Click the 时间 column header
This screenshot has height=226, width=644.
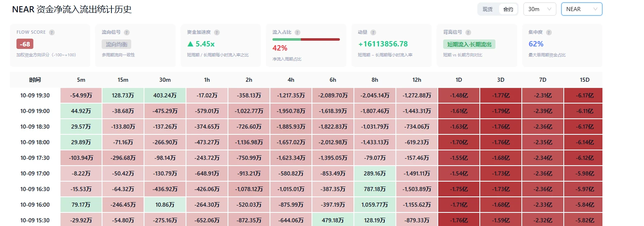point(35,80)
